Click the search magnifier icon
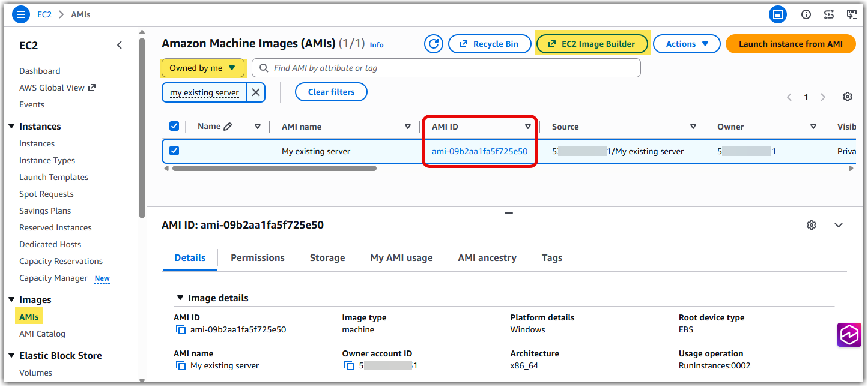The height and width of the screenshot is (387, 868). [263, 68]
